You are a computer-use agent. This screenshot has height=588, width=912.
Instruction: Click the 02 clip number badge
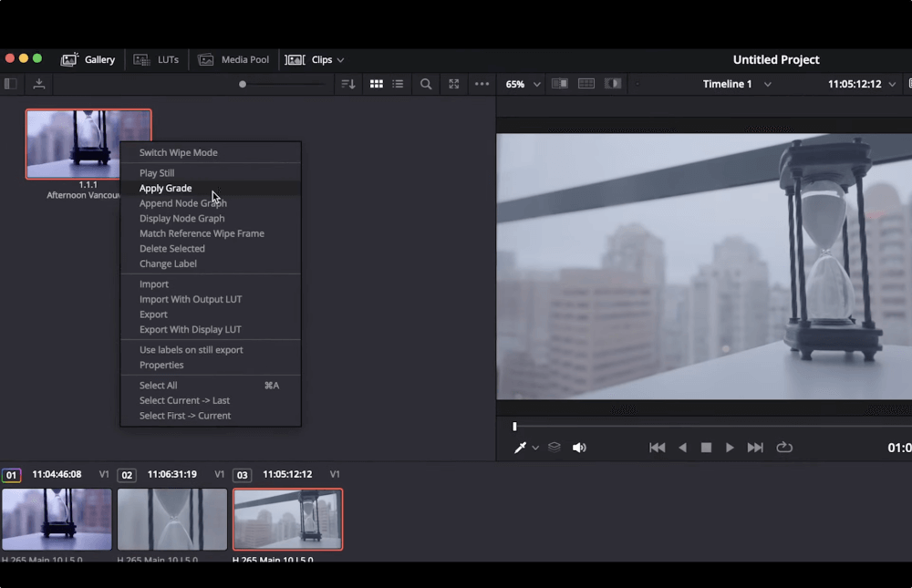pyautogui.click(x=127, y=475)
